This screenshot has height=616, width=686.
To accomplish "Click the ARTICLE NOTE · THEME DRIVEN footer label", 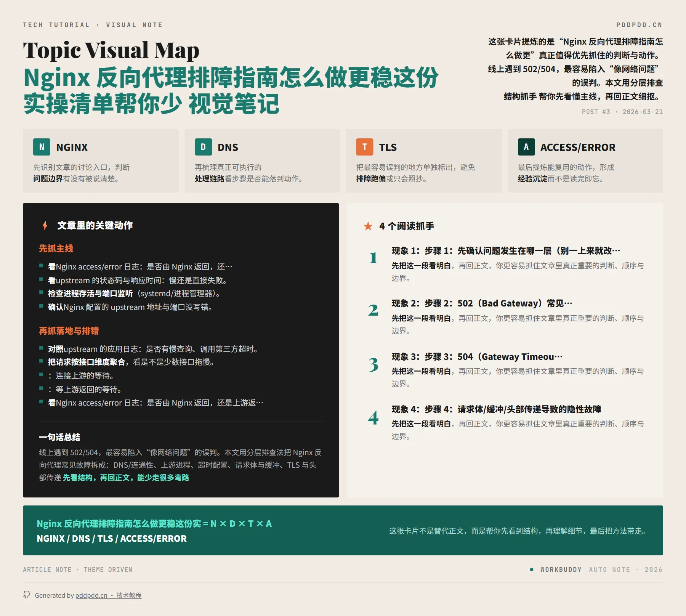I will [x=77, y=569].
